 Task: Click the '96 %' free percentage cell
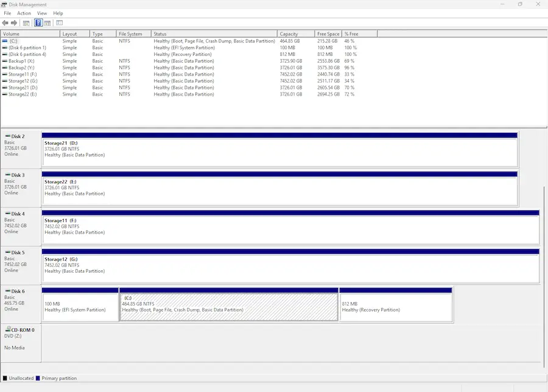coord(349,68)
